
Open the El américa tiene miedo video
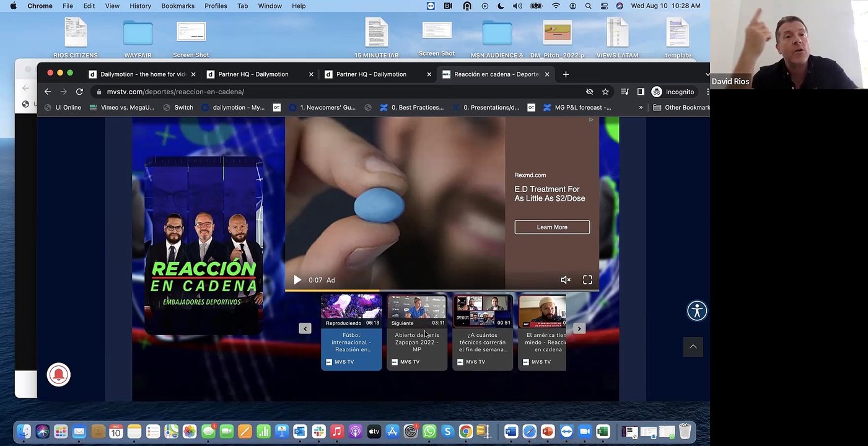pyautogui.click(x=542, y=333)
